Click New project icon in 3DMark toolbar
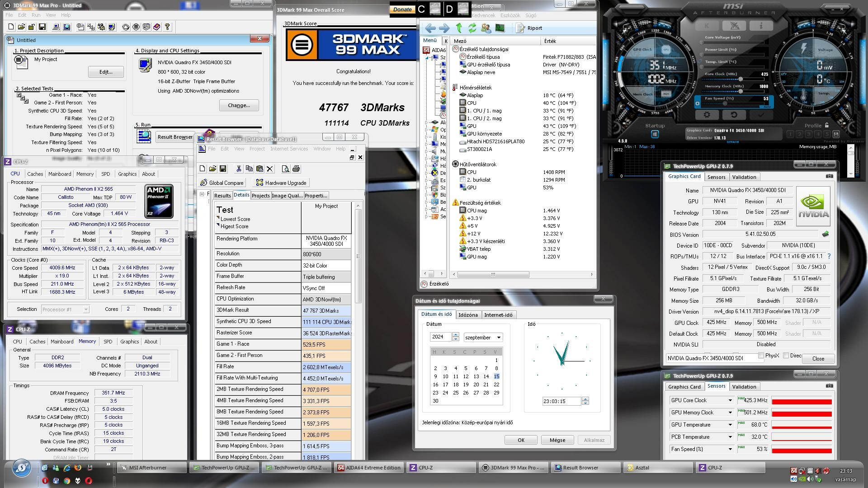868x488 pixels. tap(11, 27)
